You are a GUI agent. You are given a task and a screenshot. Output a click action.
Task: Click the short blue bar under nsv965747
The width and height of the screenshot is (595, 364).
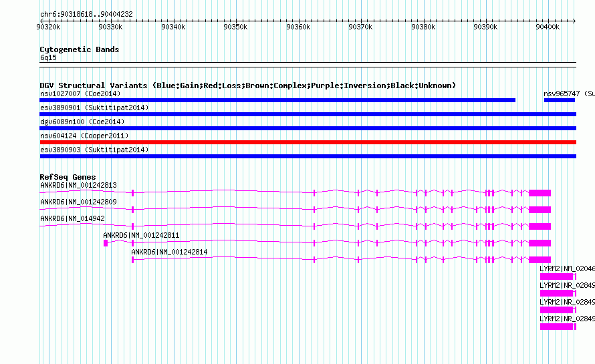[x=560, y=100]
